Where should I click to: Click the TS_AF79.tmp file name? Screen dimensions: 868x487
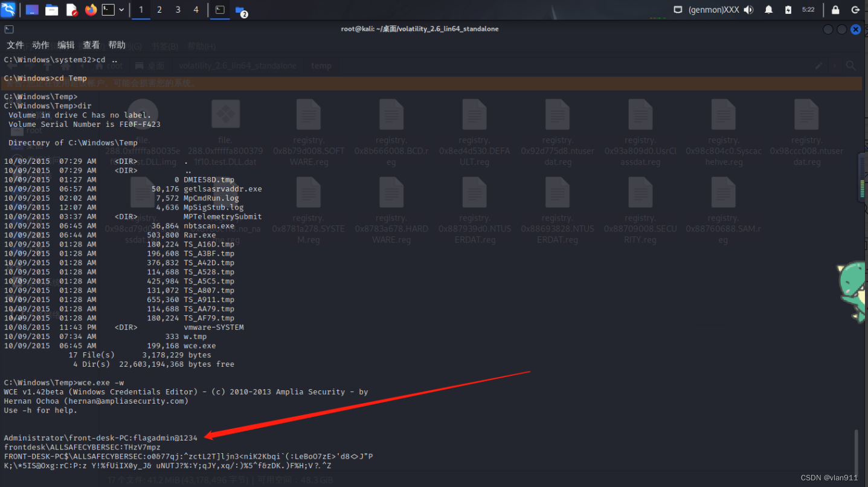click(x=209, y=318)
